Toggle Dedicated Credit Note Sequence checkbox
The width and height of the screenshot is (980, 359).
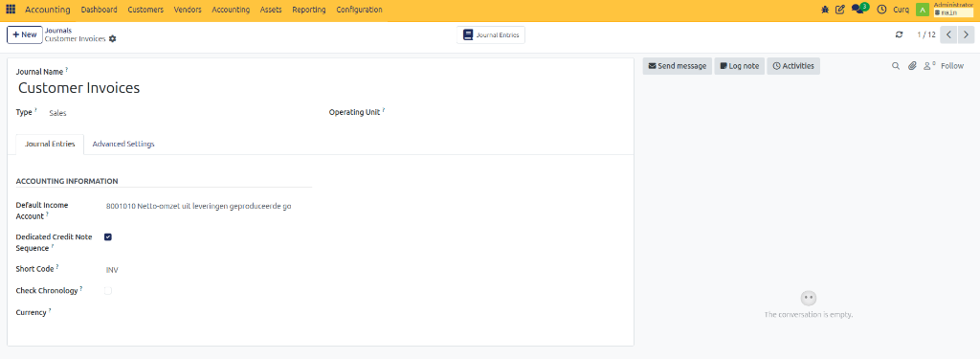click(108, 237)
